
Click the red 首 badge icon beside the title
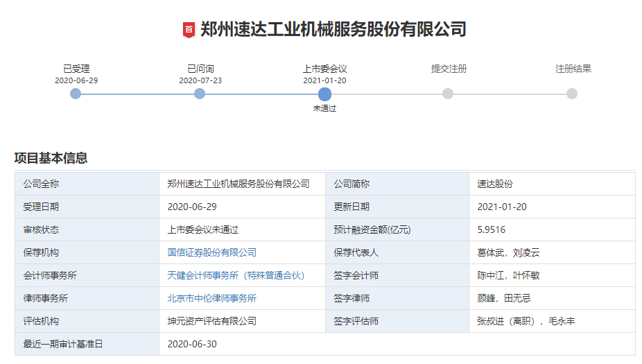click(189, 30)
